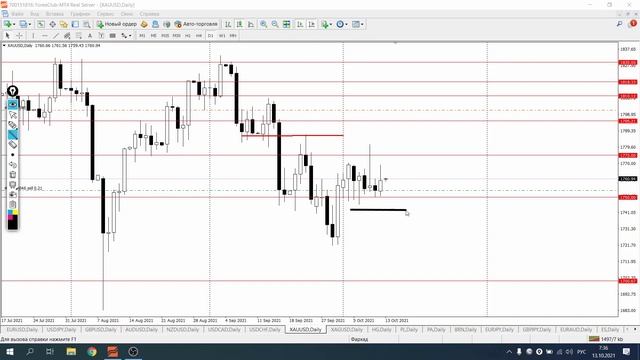Open the Profiles icon in toolbar
This screenshot has height=360, width=640.
coord(23,24)
